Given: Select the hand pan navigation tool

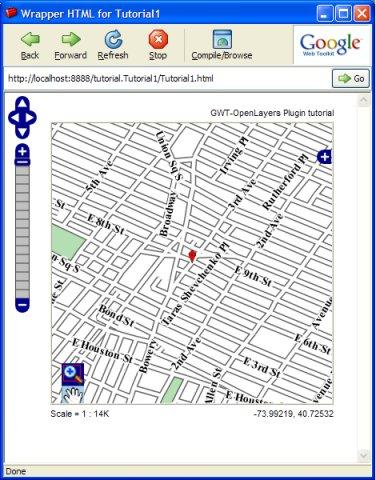Looking at the screenshot, I should point(73,395).
